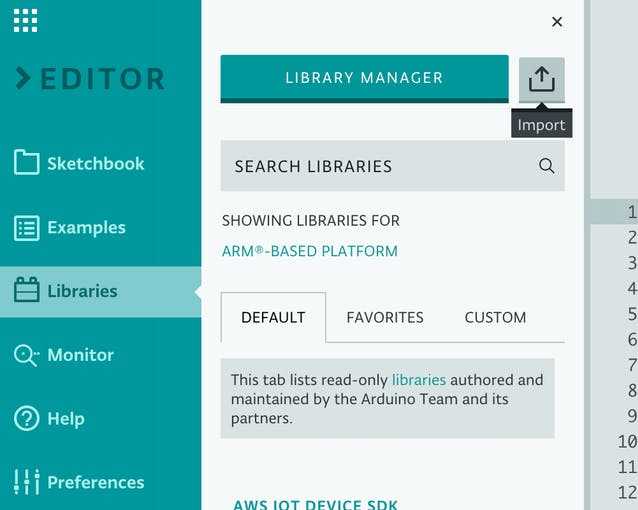The image size is (638, 510).
Task: Click the Import library upload icon
Action: click(x=541, y=79)
